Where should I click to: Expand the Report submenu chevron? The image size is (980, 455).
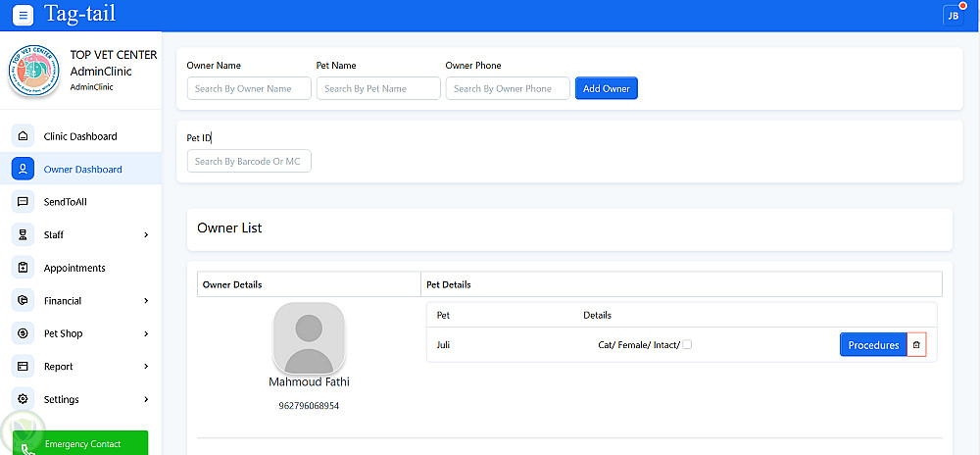[146, 366]
